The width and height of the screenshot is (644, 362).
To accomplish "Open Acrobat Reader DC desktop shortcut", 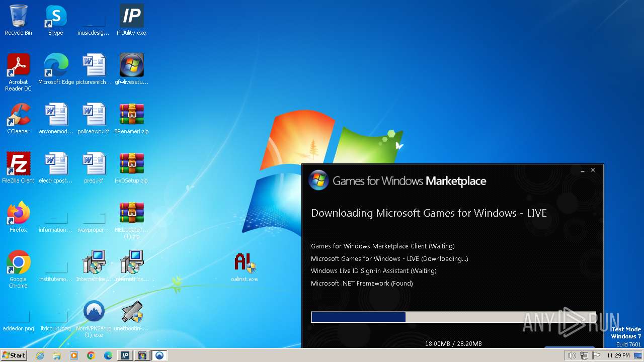I will (18, 72).
